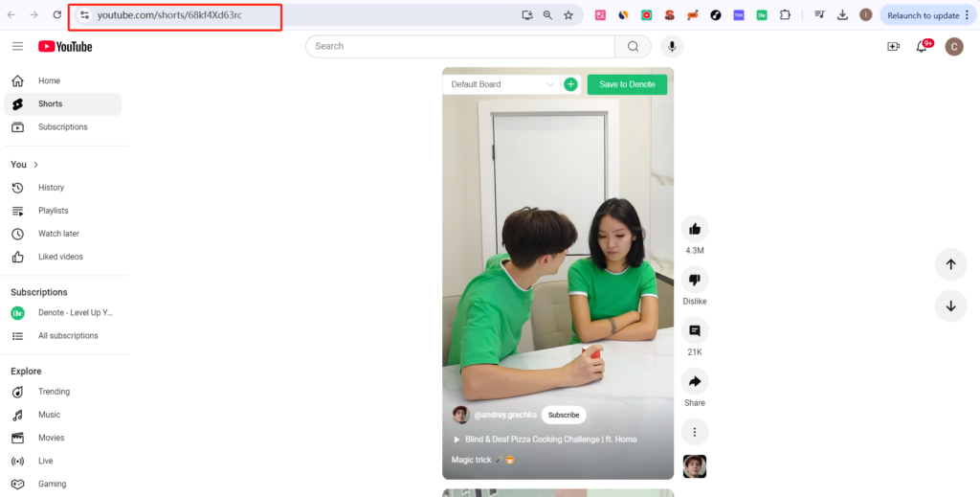Click the channel avatar in the short overlay
The image size is (980, 497).
pyautogui.click(x=460, y=415)
